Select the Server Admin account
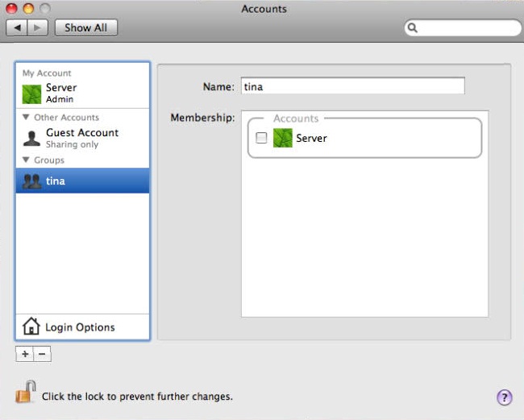This screenshot has width=524, height=420. pyautogui.click(x=82, y=94)
